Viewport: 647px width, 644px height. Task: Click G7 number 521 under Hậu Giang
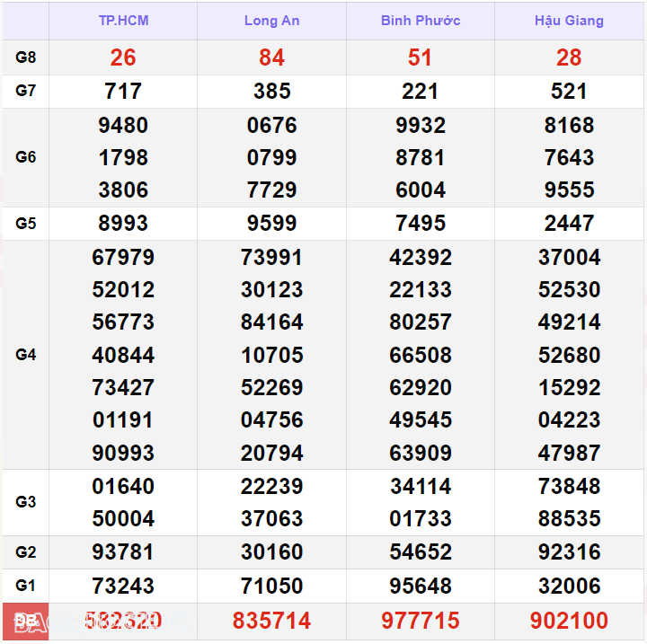click(x=569, y=91)
